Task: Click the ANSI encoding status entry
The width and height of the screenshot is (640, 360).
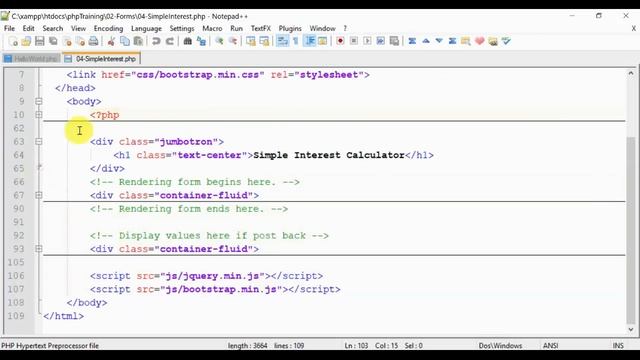Action: click(x=550, y=346)
